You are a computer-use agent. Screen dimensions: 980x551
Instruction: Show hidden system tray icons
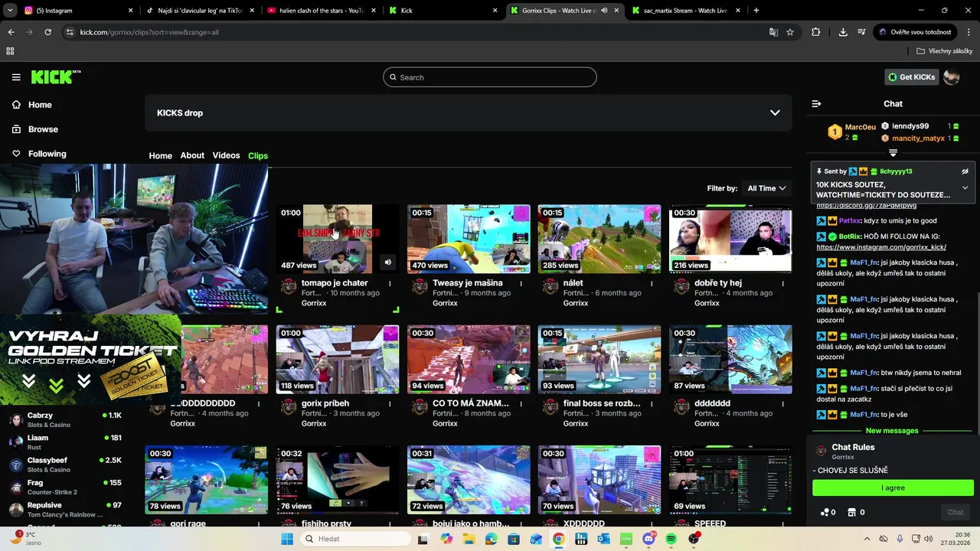867,539
